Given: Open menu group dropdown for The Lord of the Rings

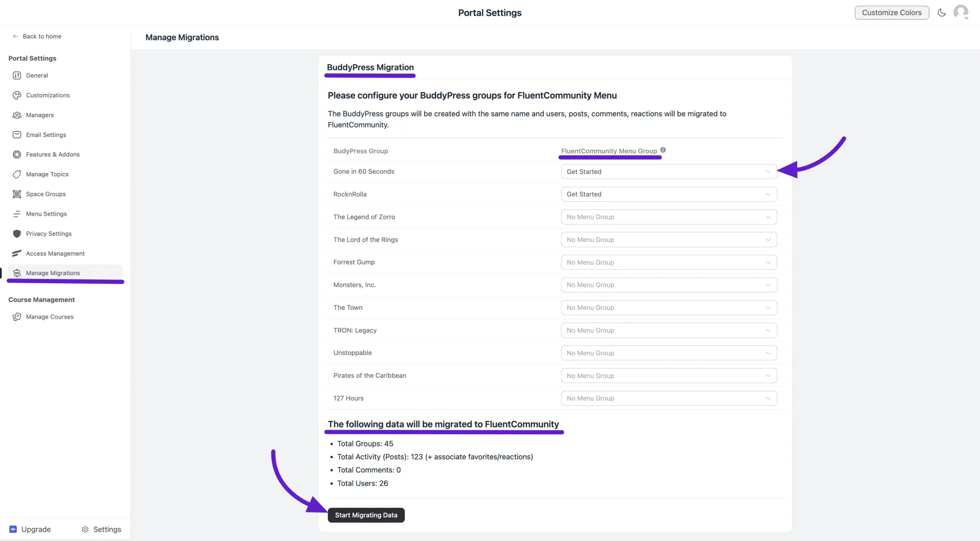Looking at the screenshot, I should point(669,240).
